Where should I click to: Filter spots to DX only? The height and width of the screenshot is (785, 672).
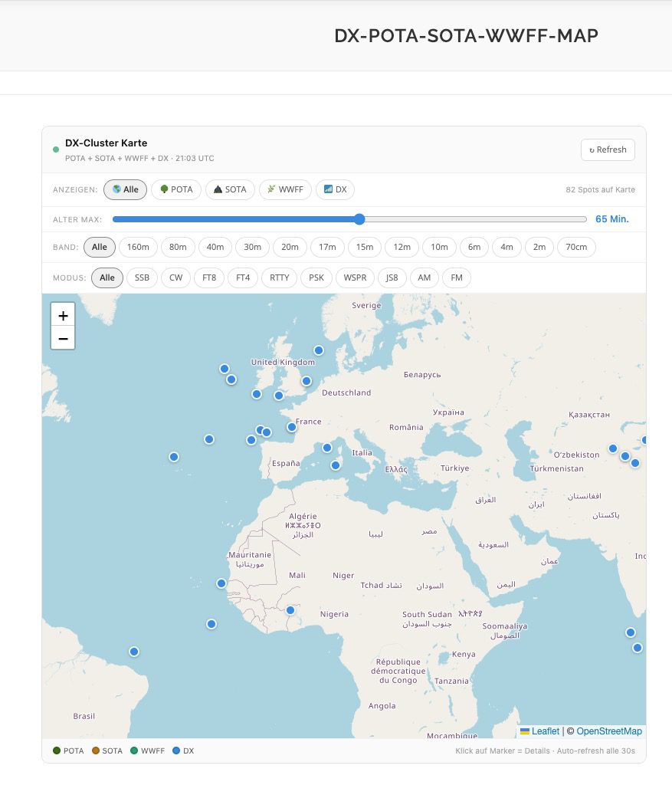coord(335,189)
